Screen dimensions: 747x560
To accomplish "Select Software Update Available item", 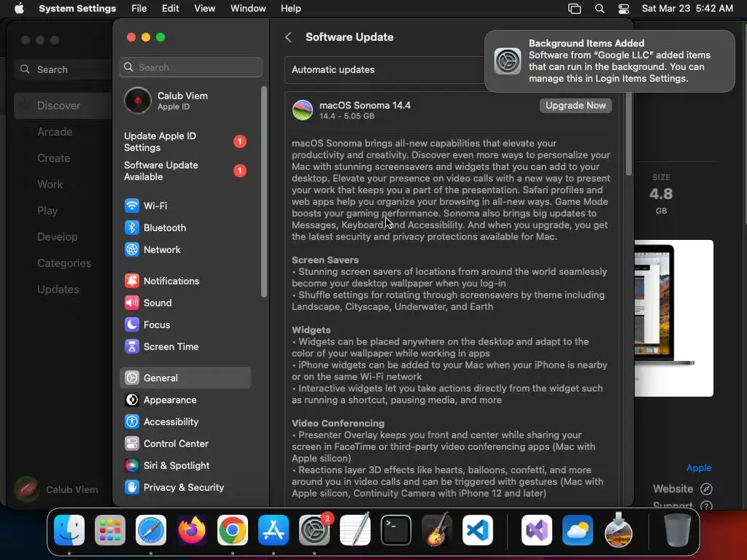I will pos(185,171).
